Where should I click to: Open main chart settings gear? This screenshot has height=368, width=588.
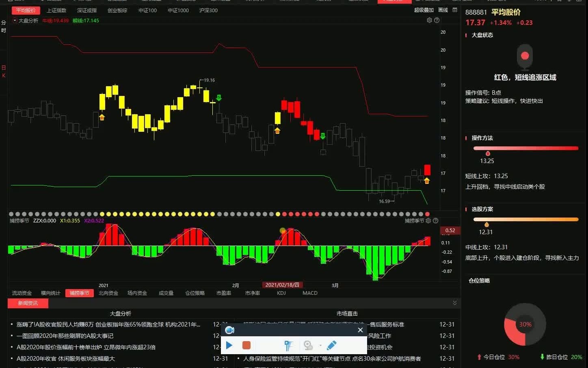click(429, 20)
